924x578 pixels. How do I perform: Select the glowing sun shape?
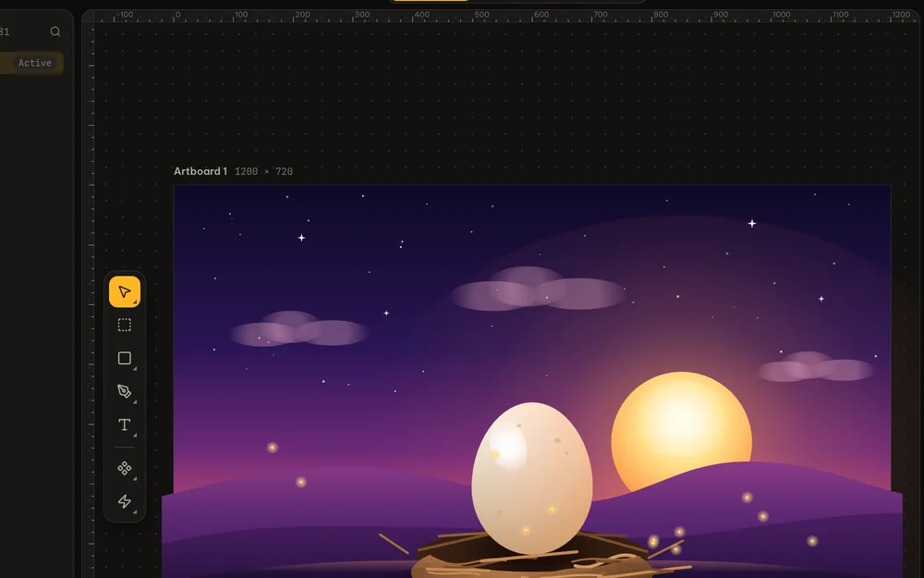tap(681, 434)
